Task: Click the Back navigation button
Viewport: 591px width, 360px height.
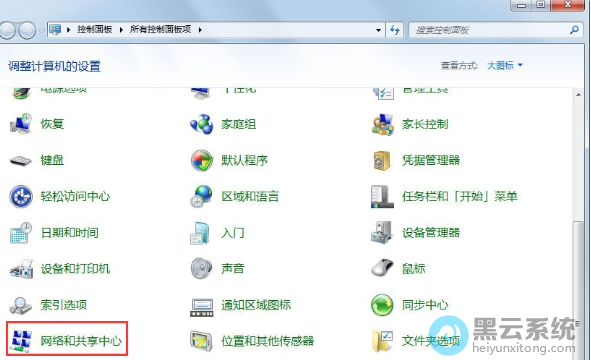Action: pyautogui.click(x=8, y=31)
